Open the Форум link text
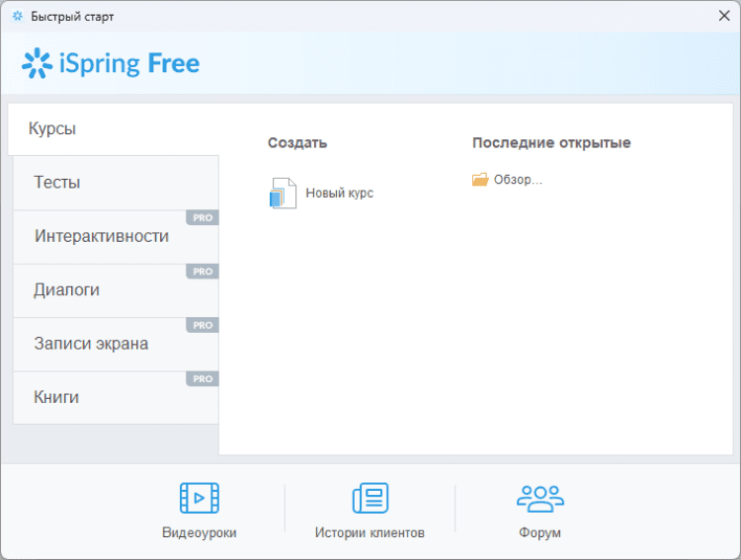The image size is (741, 560). (x=539, y=532)
